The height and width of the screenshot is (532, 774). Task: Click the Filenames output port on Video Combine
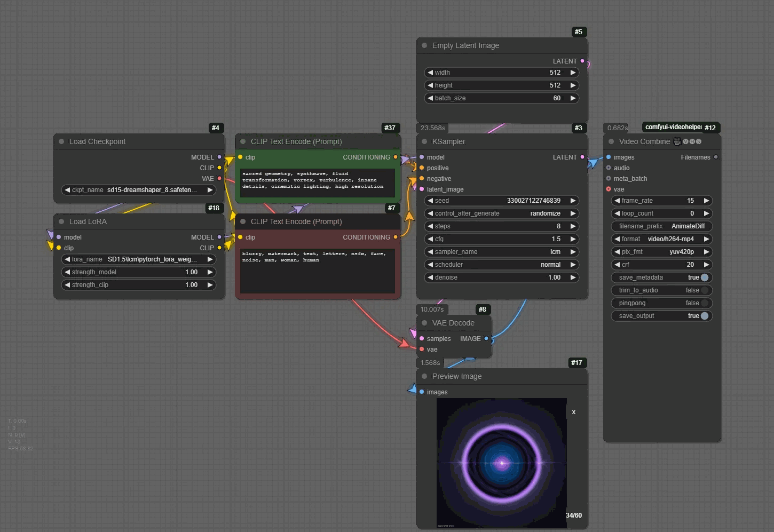[716, 157]
